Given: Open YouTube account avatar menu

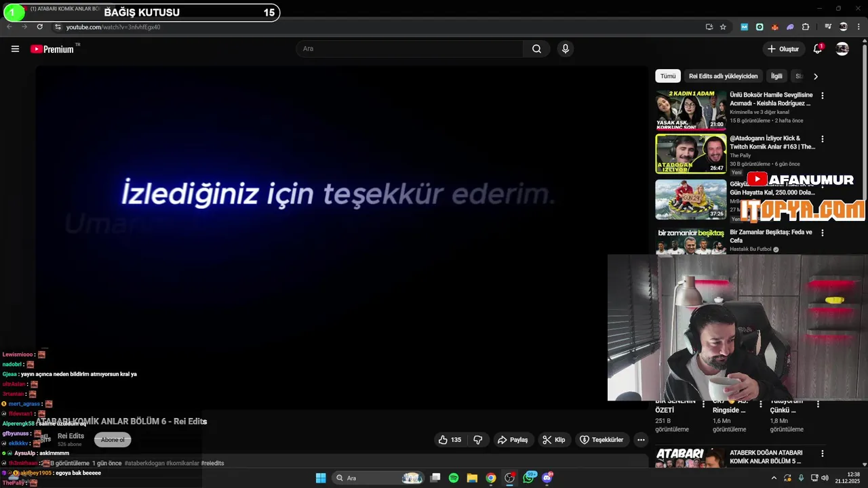Looking at the screenshot, I should click(x=842, y=49).
